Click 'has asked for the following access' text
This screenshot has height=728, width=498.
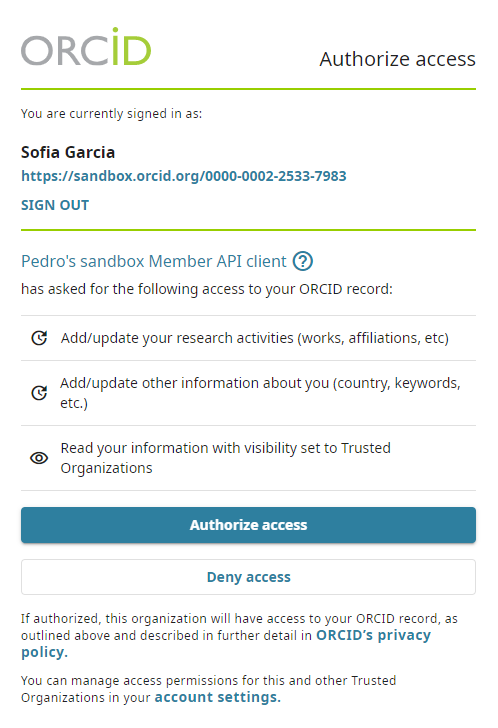207,289
